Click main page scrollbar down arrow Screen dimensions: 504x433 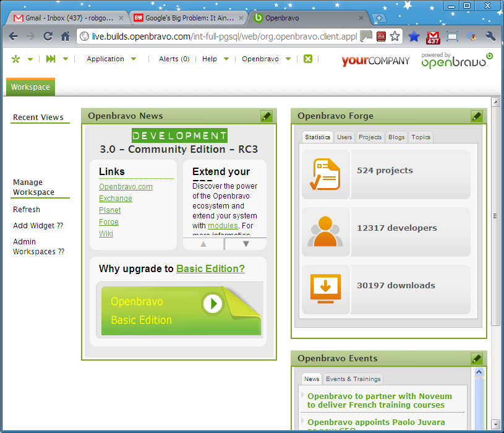pyautogui.click(x=495, y=424)
